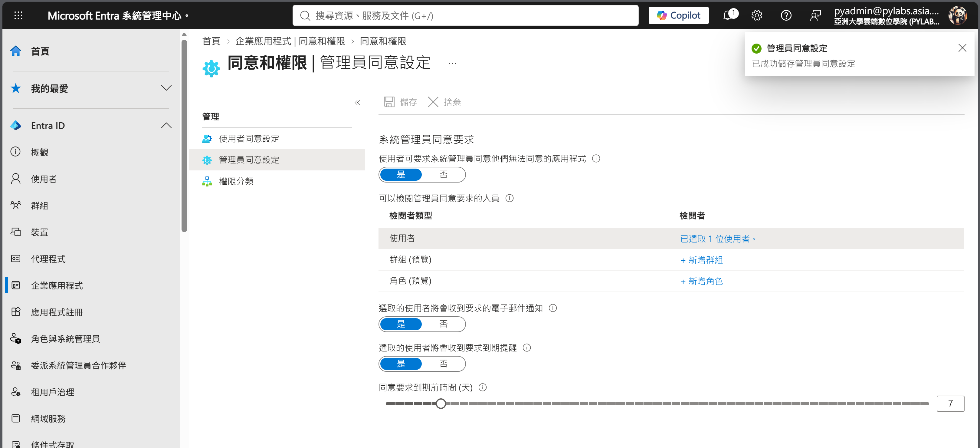The width and height of the screenshot is (980, 448).
Task: Collapse the Entra ID section chevron
Action: coord(166,126)
